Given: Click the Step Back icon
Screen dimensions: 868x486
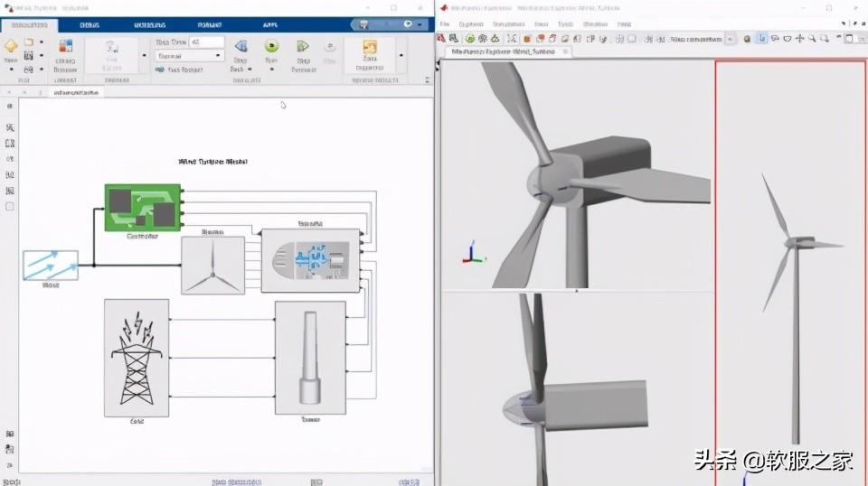Looking at the screenshot, I should 241,47.
